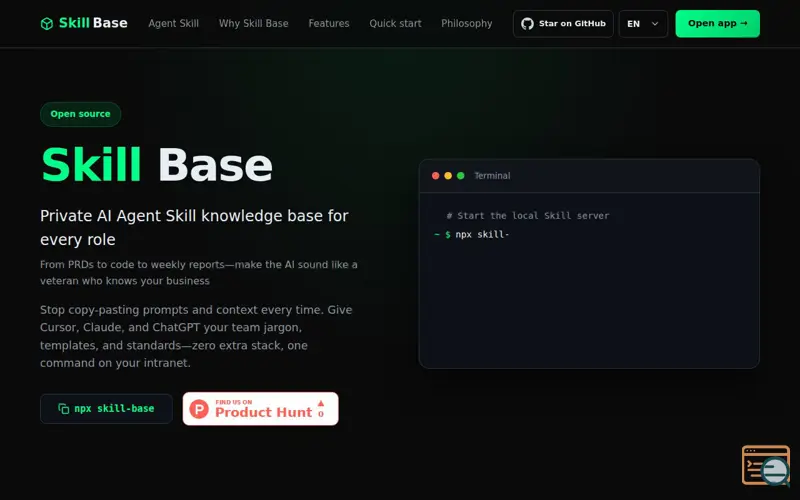
Task: Click the Product Hunt upvote arrow
Action: [321, 403]
